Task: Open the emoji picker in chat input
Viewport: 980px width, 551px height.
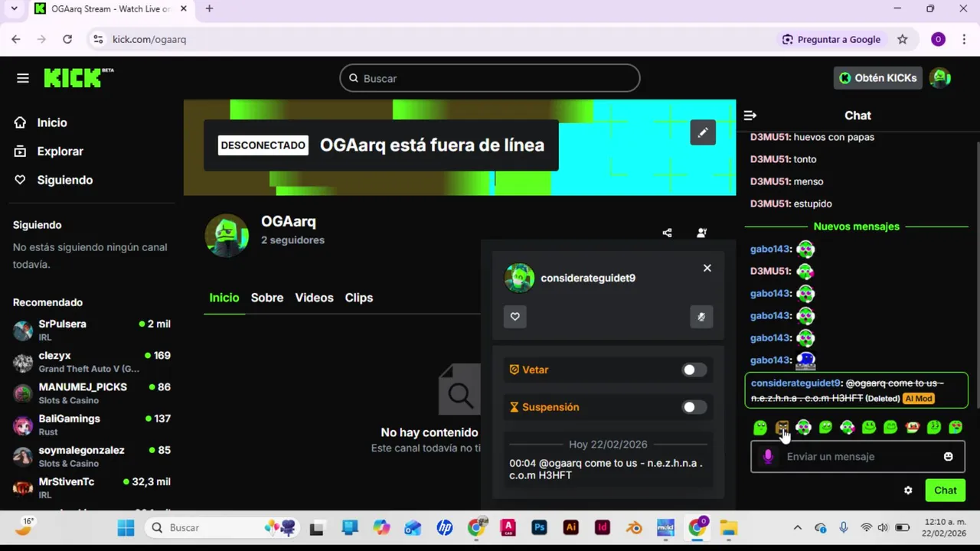Action: (x=949, y=457)
